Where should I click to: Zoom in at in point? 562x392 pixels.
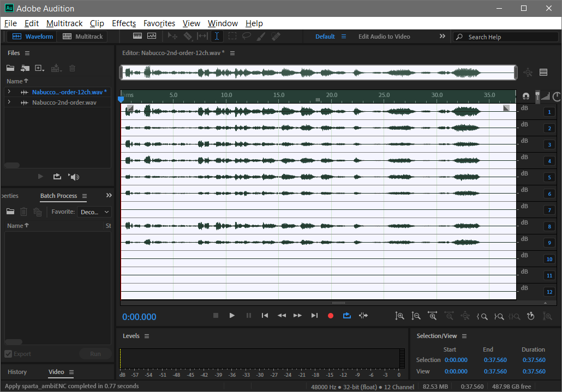pos(482,316)
